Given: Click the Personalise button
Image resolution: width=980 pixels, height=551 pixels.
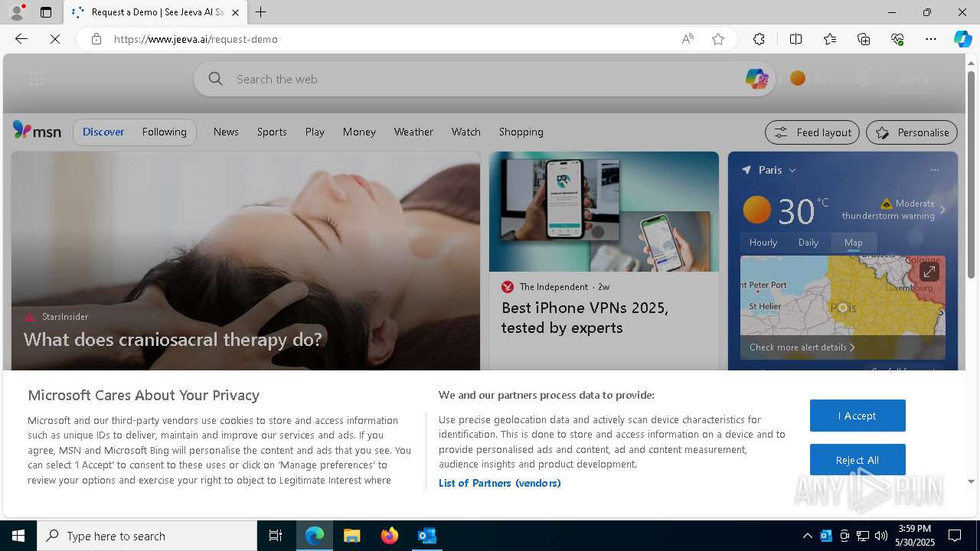Looking at the screenshot, I should tap(912, 132).
